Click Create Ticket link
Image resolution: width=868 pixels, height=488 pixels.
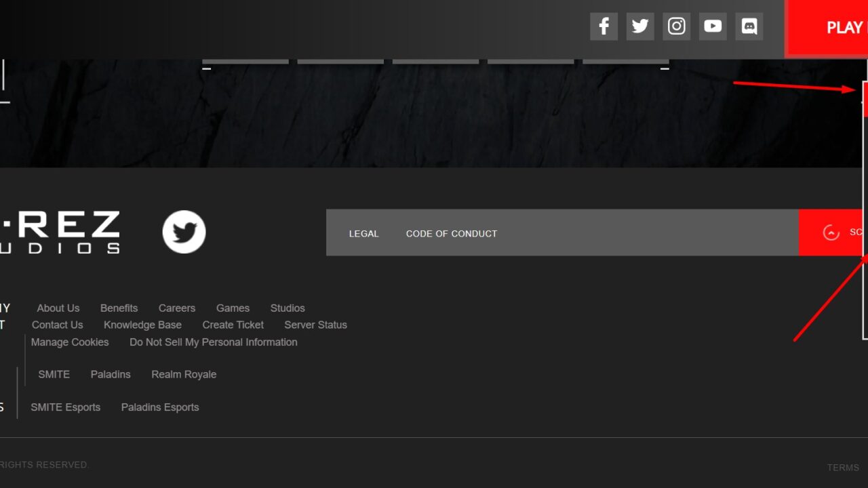(233, 325)
